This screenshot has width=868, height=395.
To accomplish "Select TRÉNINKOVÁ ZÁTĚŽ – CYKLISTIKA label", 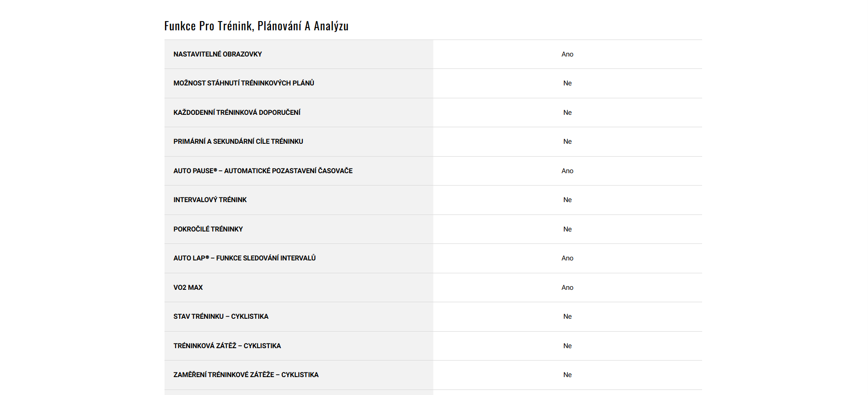I will pyautogui.click(x=227, y=346).
